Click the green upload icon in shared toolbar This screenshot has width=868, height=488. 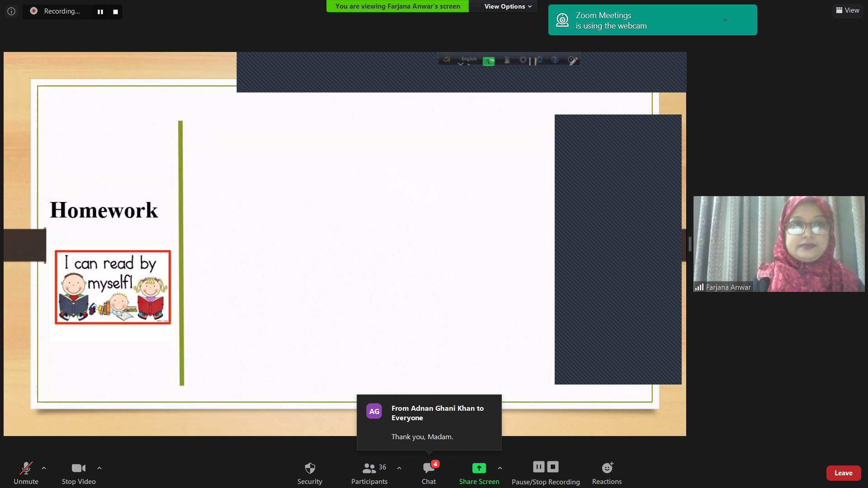pyautogui.click(x=489, y=61)
